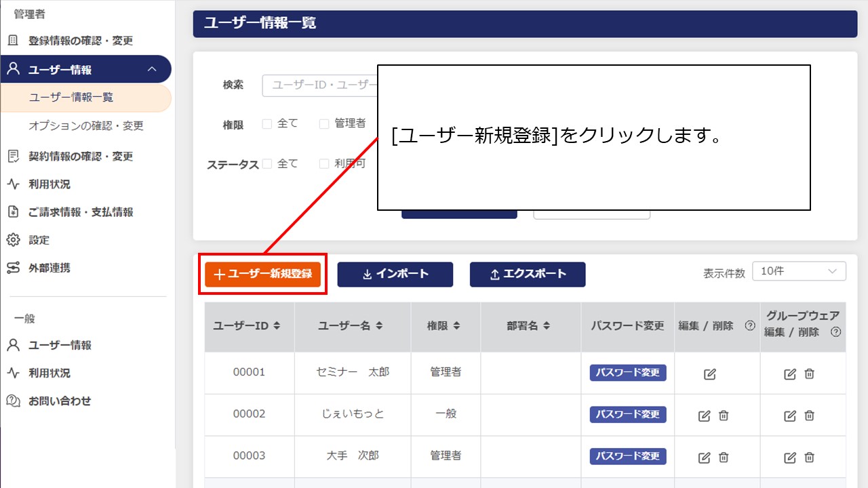
Task: Click the お問い合わせ icon in the sidebar
Action: [x=12, y=401]
